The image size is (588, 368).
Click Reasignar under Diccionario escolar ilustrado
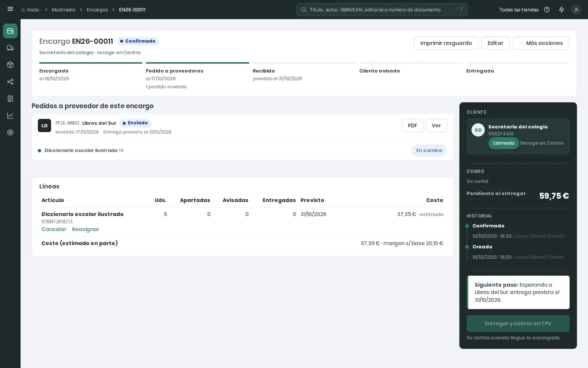[86, 229]
